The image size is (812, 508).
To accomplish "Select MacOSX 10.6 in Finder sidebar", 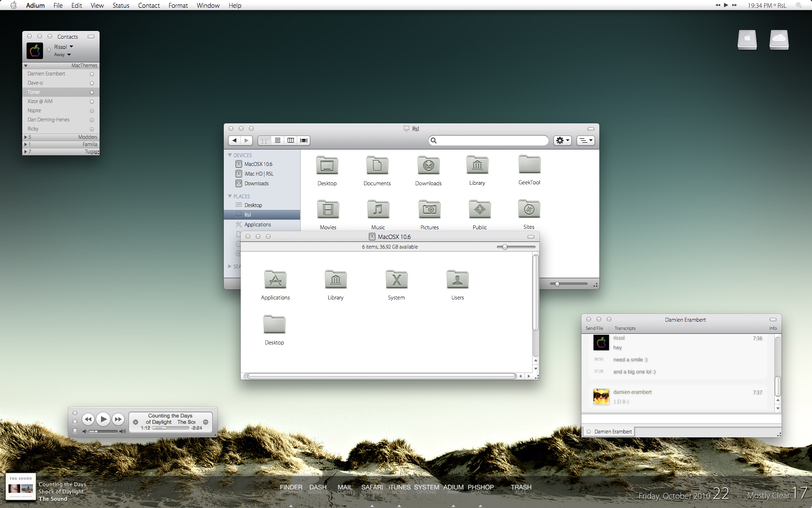I will pyautogui.click(x=262, y=164).
